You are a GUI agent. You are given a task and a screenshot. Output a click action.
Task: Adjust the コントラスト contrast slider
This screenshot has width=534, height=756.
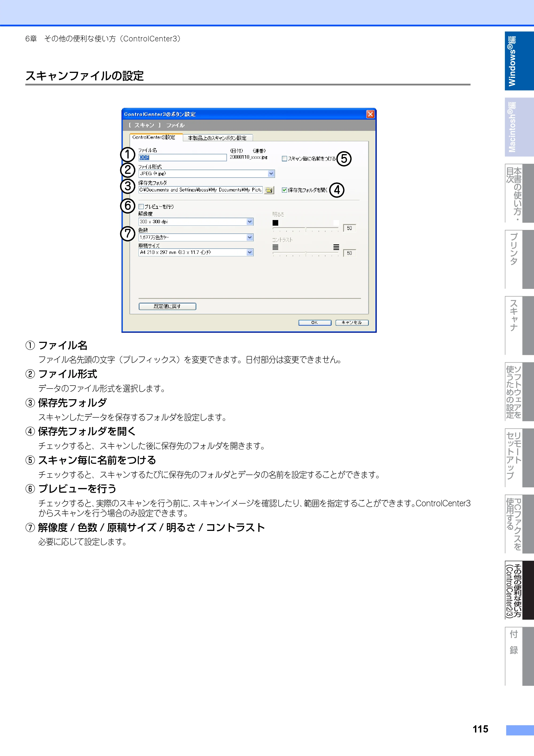coord(305,253)
